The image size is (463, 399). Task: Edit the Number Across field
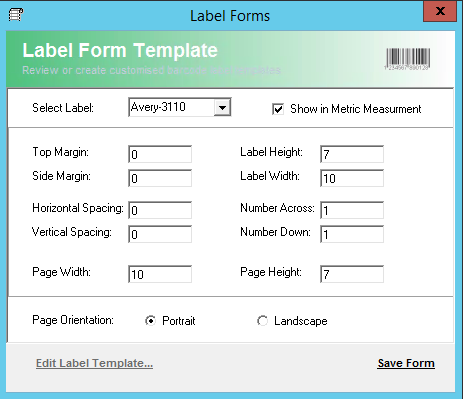tap(352, 210)
